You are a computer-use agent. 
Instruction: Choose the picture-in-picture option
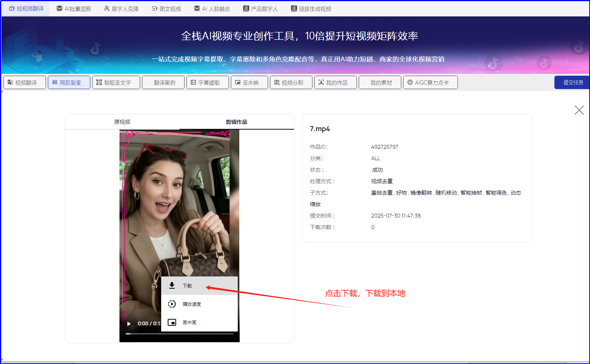[x=189, y=322]
